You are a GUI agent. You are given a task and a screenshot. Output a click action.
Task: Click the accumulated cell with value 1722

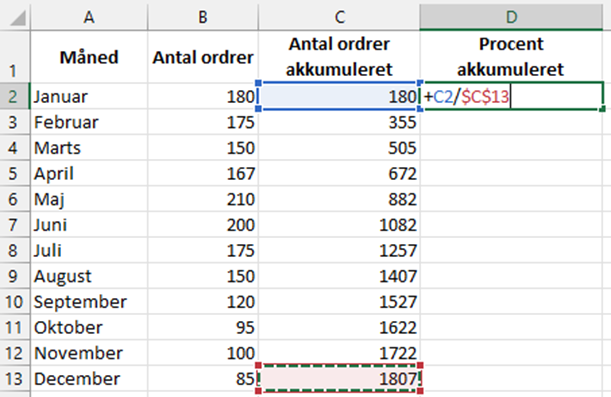click(x=339, y=353)
